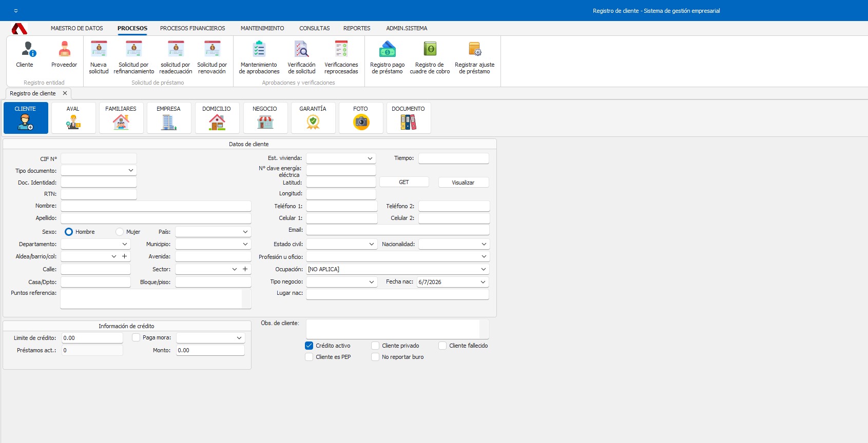Uncheck the Crédito activo checkbox

click(x=309, y=346)
